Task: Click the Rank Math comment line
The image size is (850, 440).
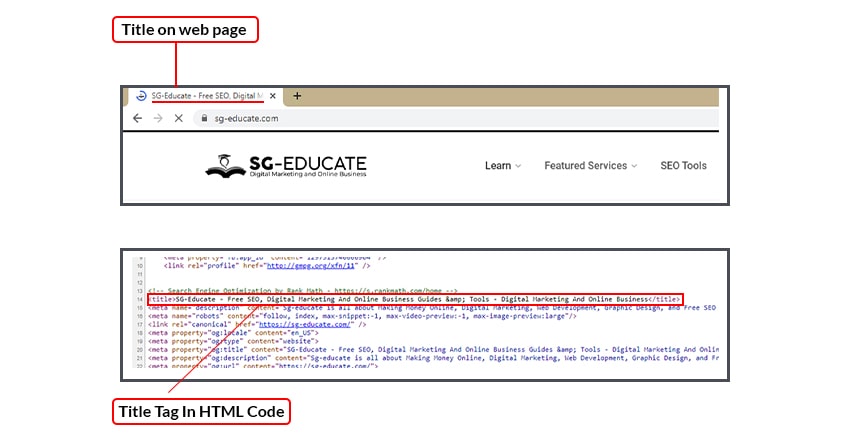Action: (303, 291)
